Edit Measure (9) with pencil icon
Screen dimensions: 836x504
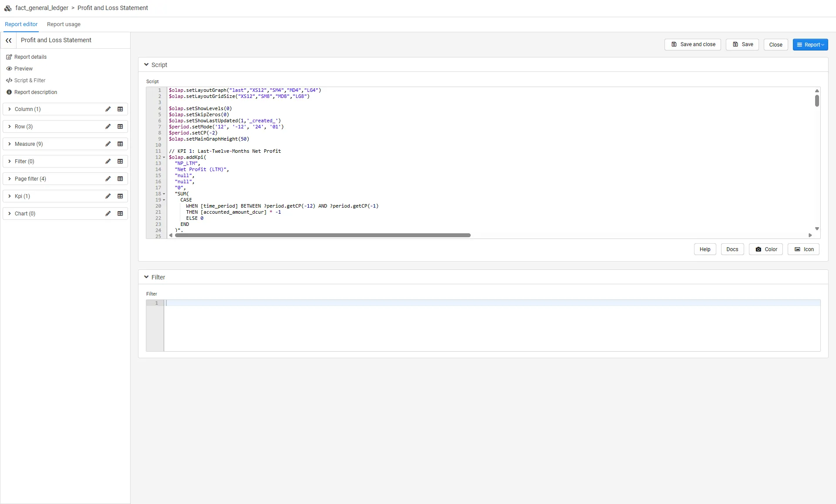(x=108, y=144)
